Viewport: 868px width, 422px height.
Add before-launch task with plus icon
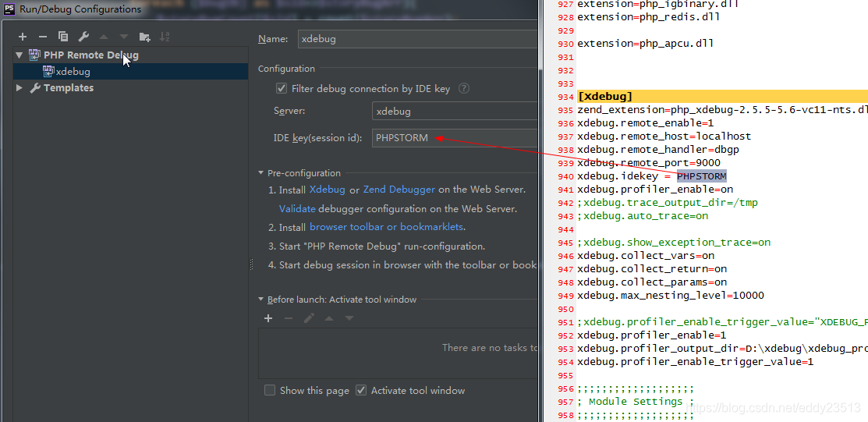point(268,318)
